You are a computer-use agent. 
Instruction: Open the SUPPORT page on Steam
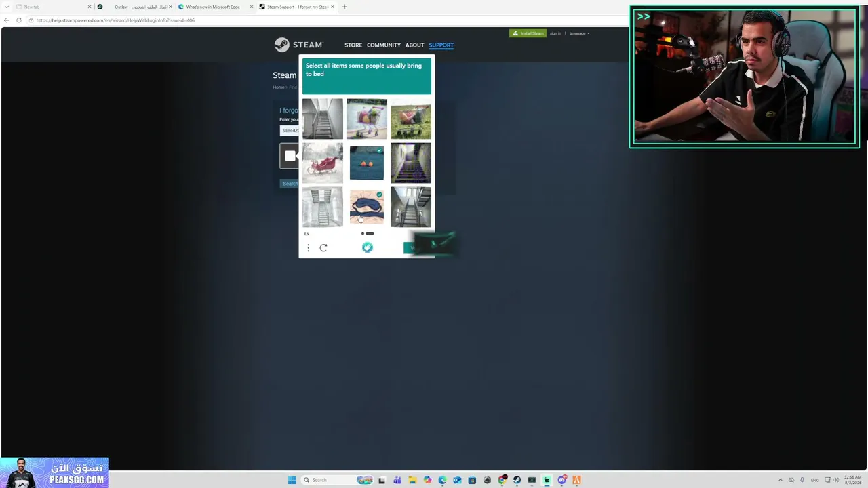[x=441, y=45]
